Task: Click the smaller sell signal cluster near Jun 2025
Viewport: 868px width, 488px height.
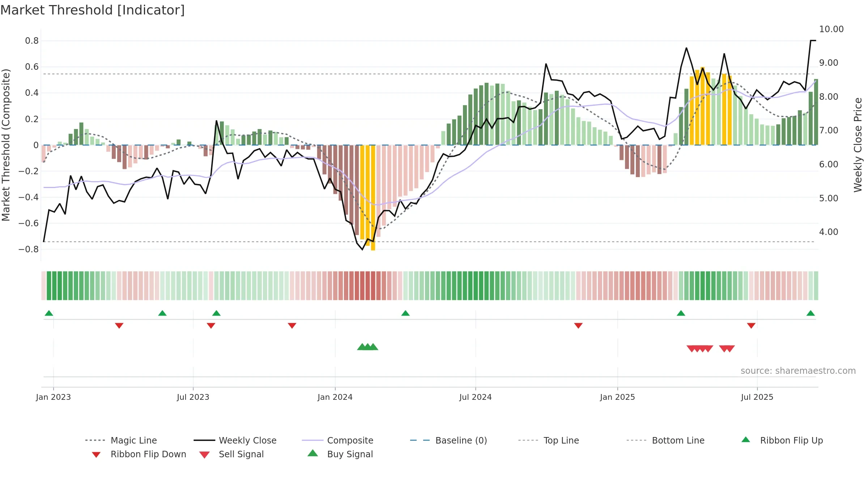Action: (x=727, y=349)
